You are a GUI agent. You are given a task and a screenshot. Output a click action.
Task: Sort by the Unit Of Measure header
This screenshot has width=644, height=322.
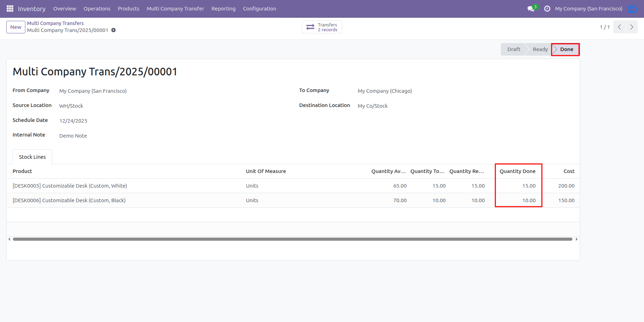coord(266,171)
